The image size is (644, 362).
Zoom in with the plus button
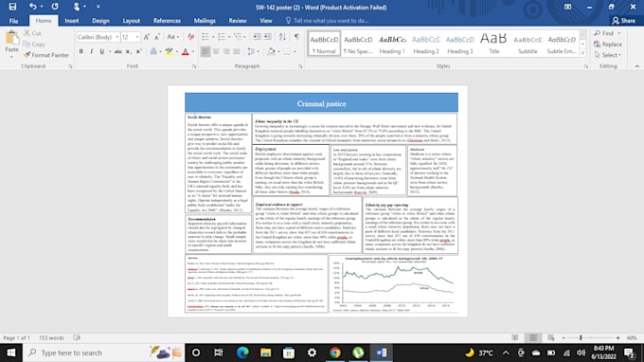pos(617,337)
